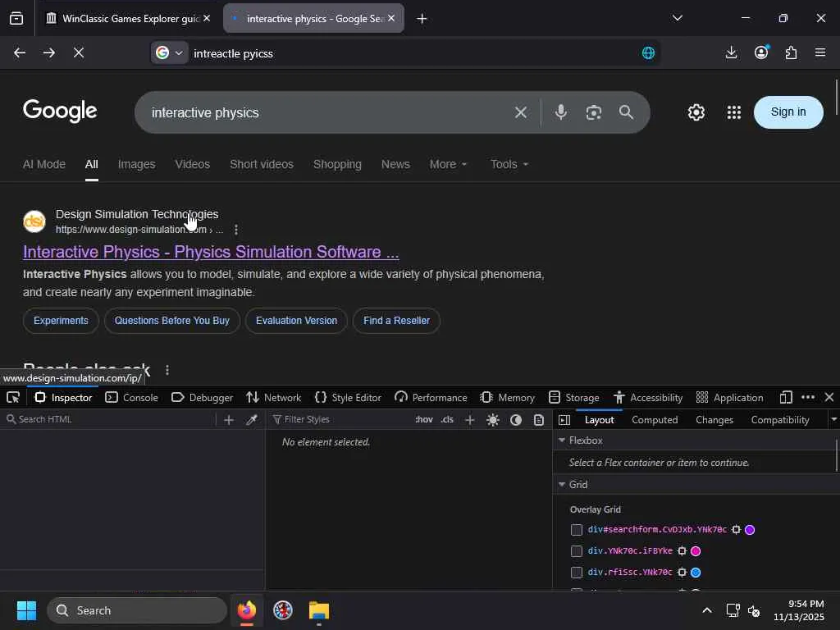Open Firefox downloads panel
840x630 pixels.
click(731, 52)
